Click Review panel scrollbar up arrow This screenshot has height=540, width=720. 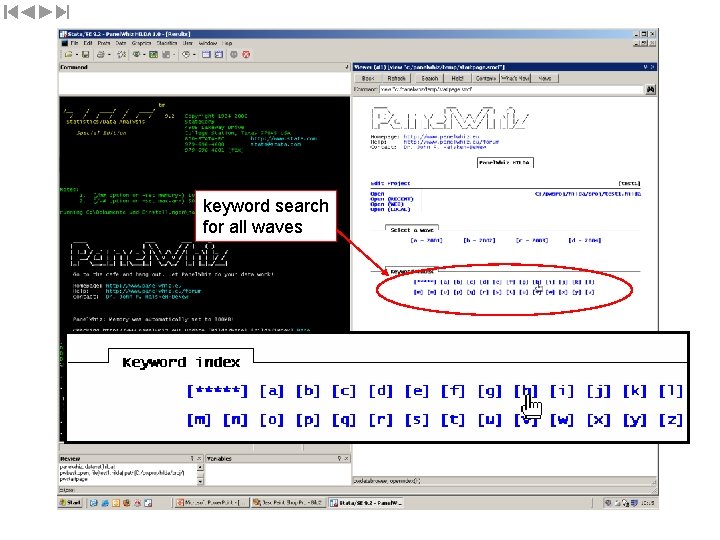pos(200,467)
